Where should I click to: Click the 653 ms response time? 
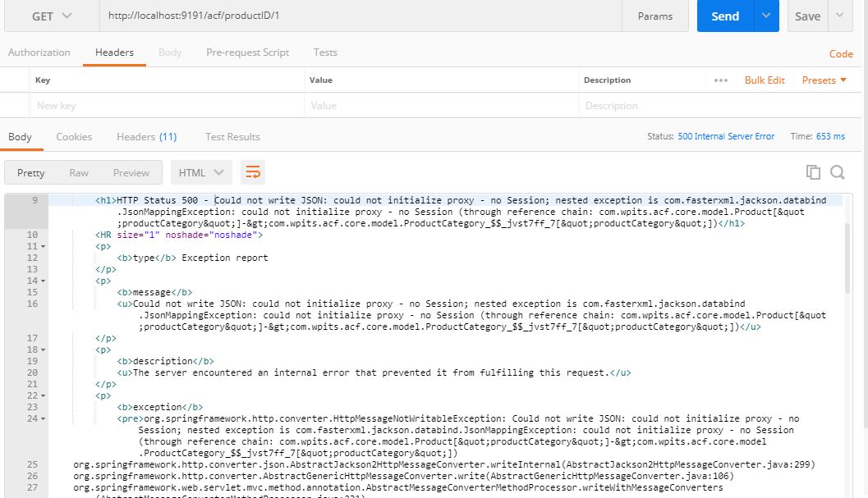point(830,136)
